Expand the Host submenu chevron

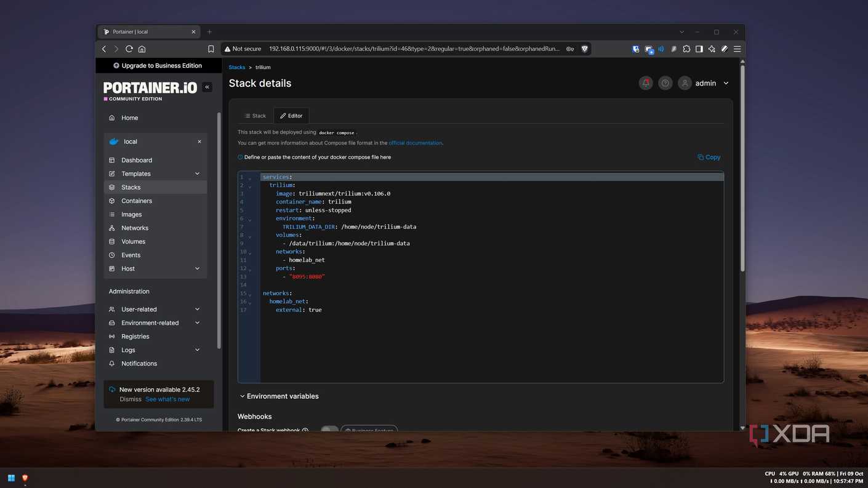tap(198, 268)
